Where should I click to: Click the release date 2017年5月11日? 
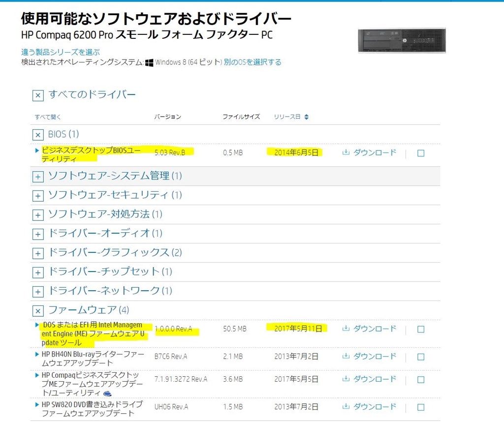click(298, 329)
